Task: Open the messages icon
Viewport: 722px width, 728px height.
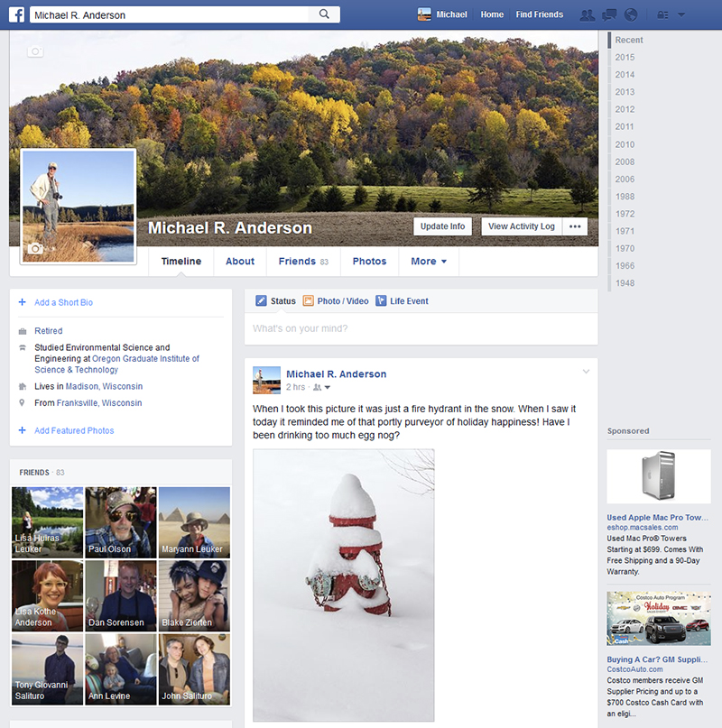Action: (608, 14)
